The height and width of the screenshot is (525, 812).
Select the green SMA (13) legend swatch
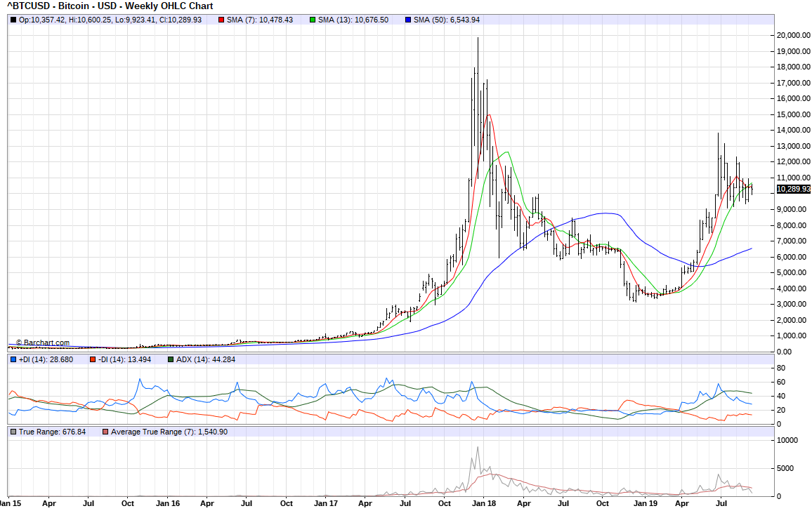[313, 20]
